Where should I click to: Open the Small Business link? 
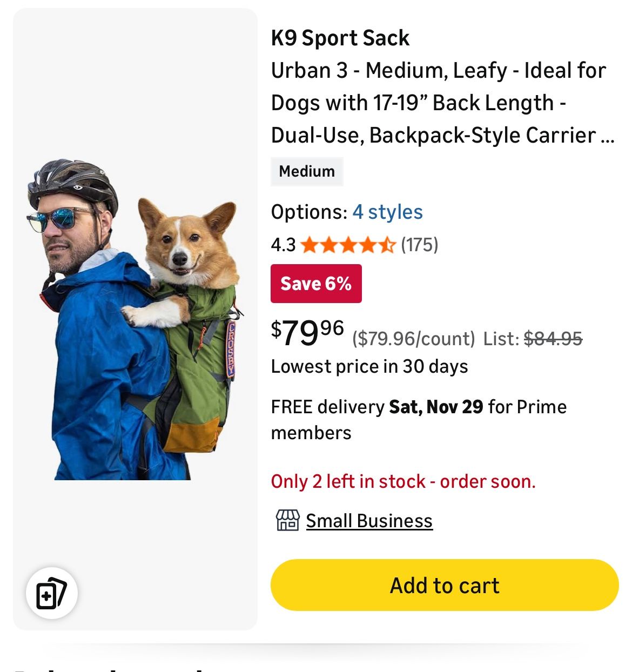pos(369,520)
